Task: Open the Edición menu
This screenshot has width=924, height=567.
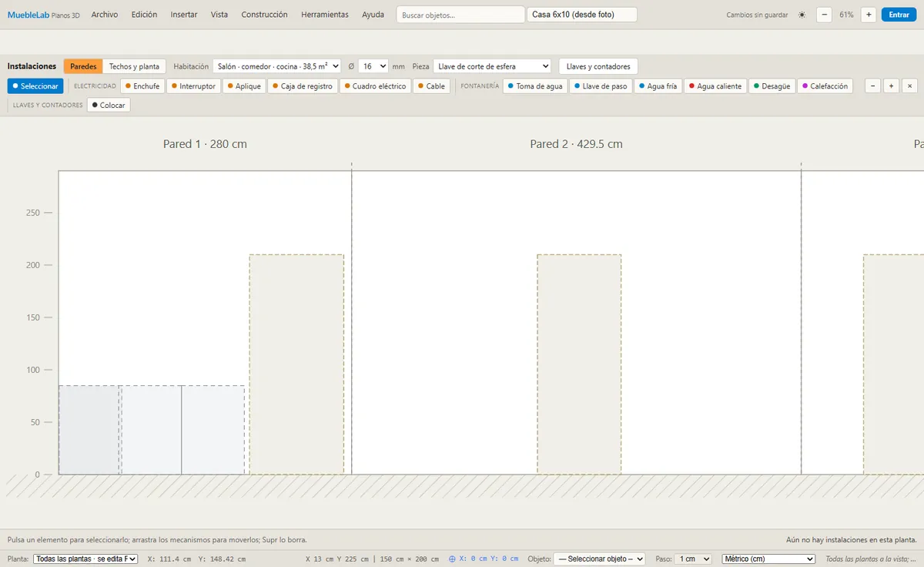Action: point(144,15)
